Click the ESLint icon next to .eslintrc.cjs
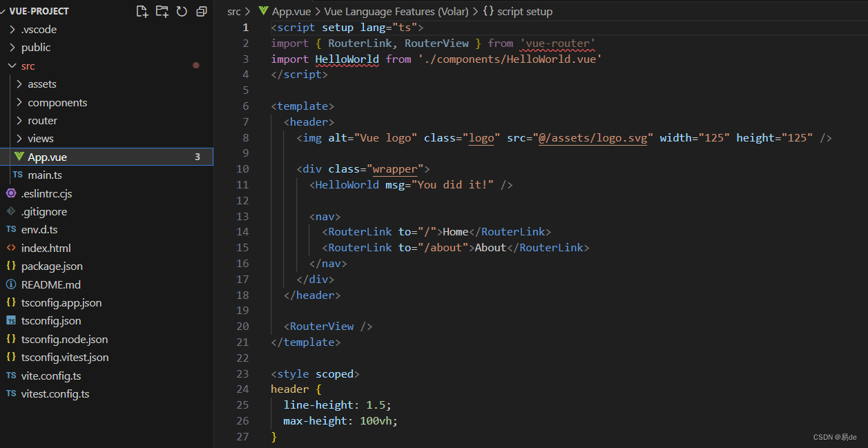This screenshot has width=868, height=448. coord(11,193)
